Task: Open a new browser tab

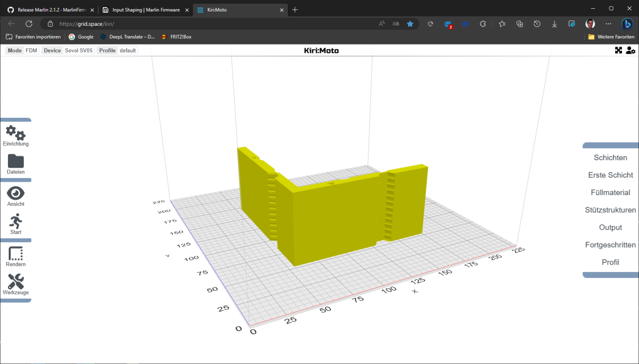Action: pos(295,10)
